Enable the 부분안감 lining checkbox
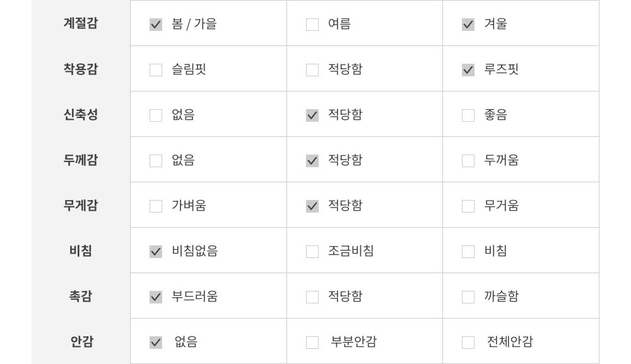The width and height of the screenshot is (631, 364). point(312,343)
